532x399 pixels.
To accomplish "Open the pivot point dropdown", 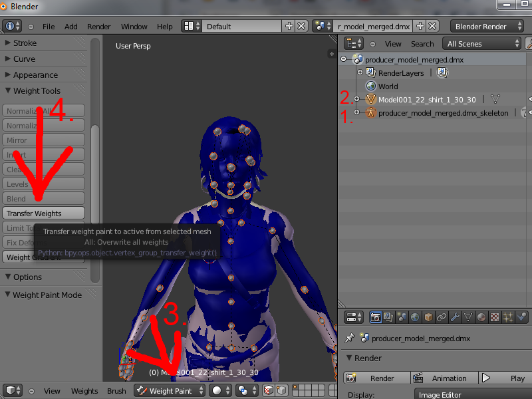I will pyautogui.click(x=247, y=390).
